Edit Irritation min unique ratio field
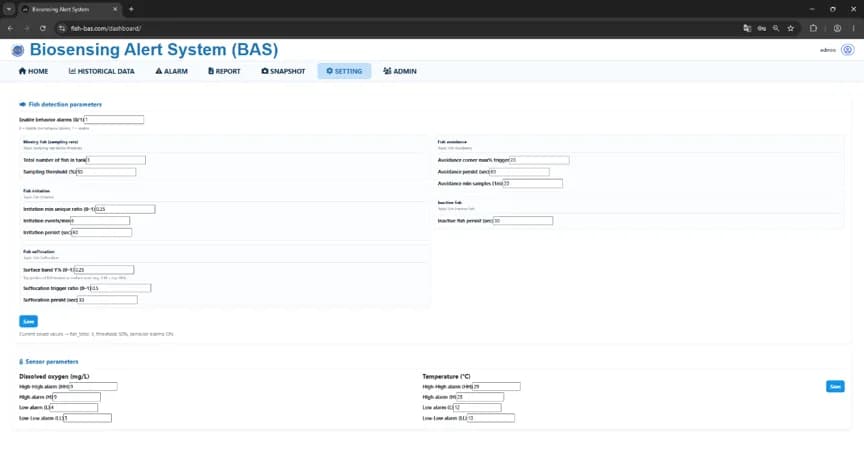Image resolution: width=864 pixels, height=464 pixels. 125,209
